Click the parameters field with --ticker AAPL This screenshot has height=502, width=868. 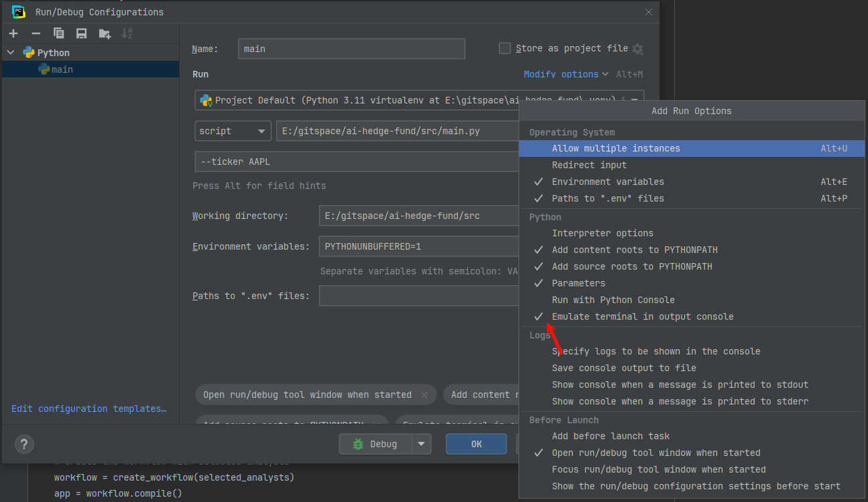point(357,162)
